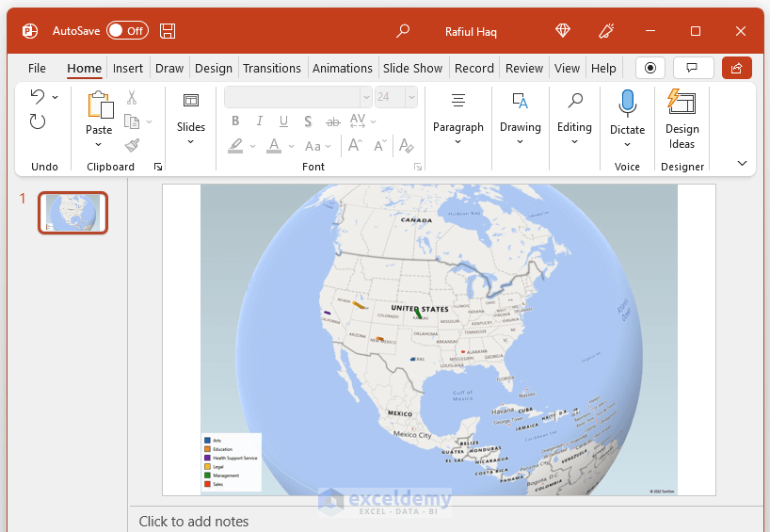Click the Redo icon
This screenshot has height=532, width=770.
pyautogui.click(x=38, y=121)
